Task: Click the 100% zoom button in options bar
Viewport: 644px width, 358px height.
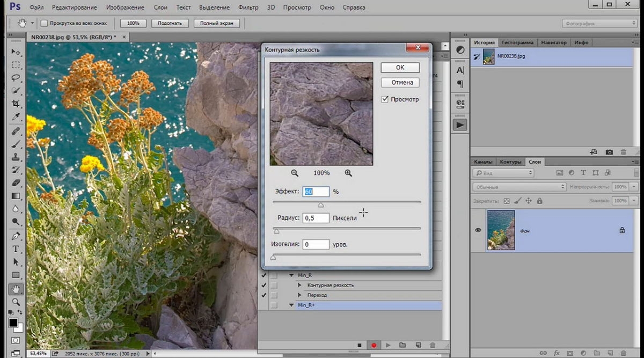Action: tap(133, 24)
